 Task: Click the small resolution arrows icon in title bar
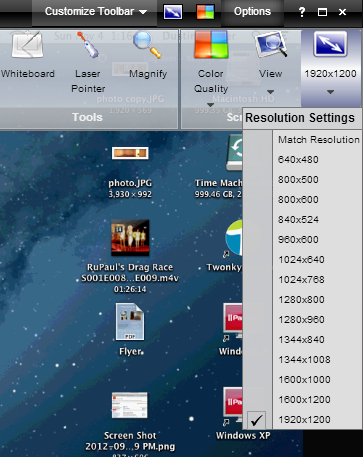click(173, 12)
